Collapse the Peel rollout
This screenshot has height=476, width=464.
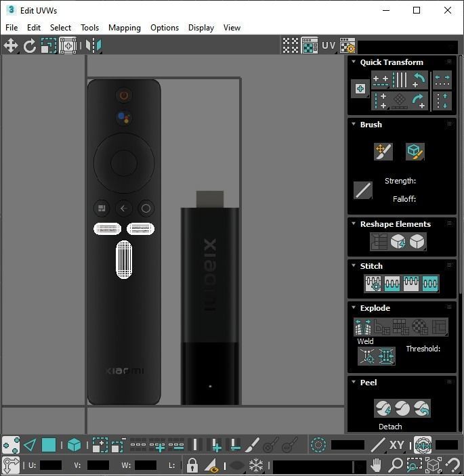pyautogui.click(x=354, y=382)
